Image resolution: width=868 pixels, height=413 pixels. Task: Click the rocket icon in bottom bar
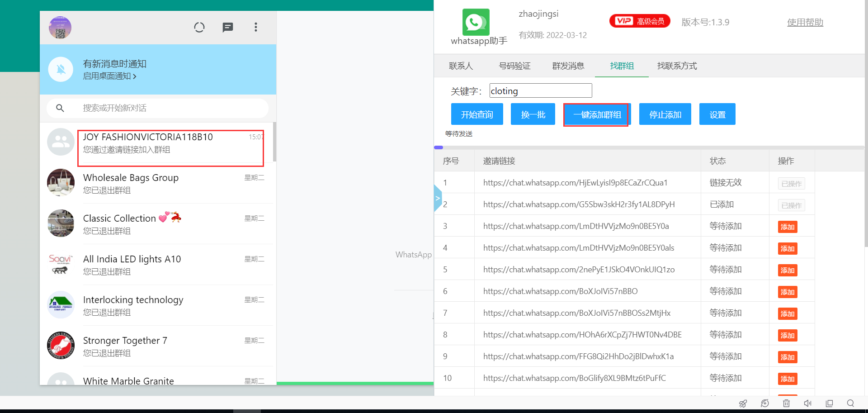click(743, 403)
